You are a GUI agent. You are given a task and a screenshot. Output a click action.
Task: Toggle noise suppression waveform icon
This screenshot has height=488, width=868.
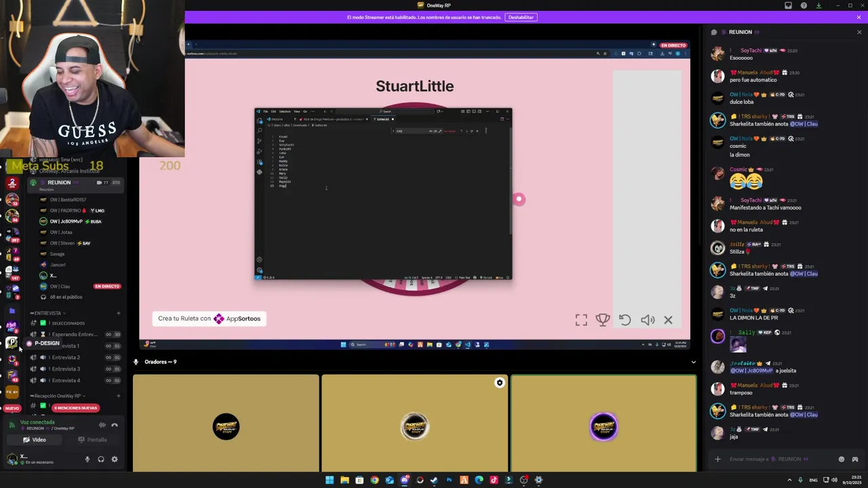[x=102, y=425]
